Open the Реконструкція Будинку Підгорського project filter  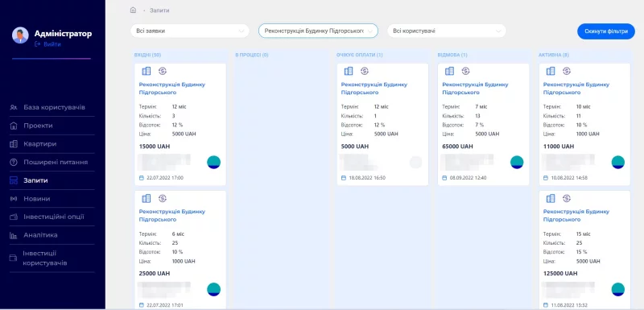318,31
